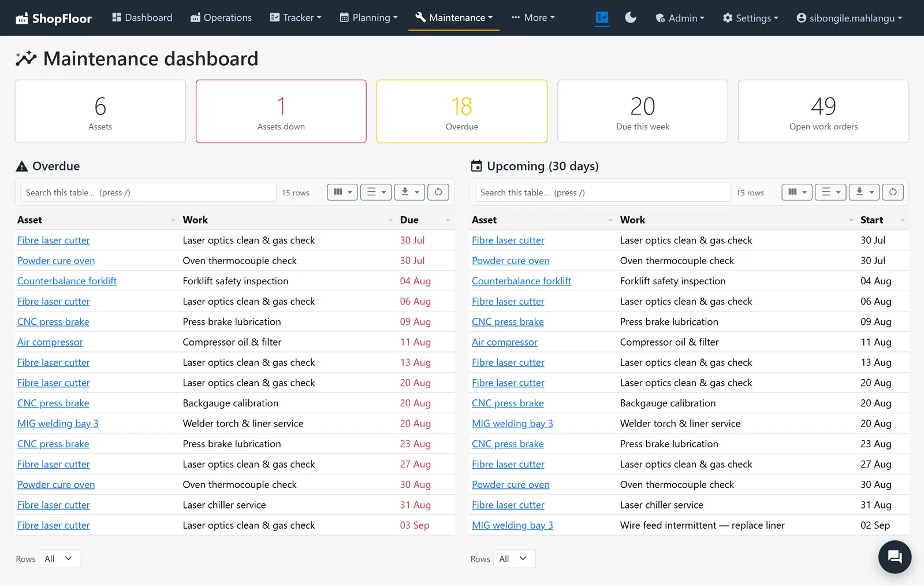This screenshot has height=586, width=924.
Task: Open Operations page
Action: tap(221, 18)
